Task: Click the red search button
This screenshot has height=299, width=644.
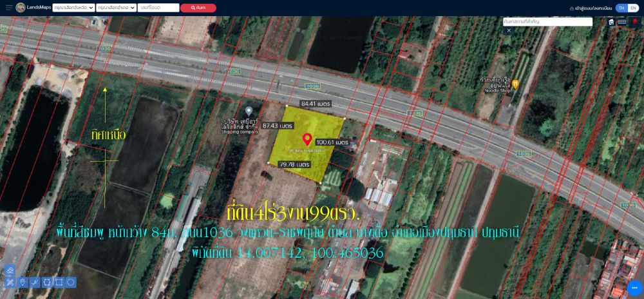Action: [198, 8]
